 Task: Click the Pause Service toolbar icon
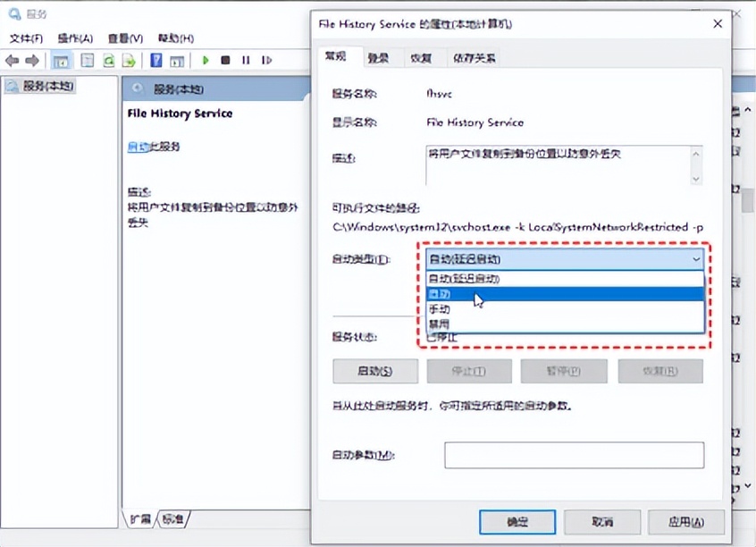246,60
